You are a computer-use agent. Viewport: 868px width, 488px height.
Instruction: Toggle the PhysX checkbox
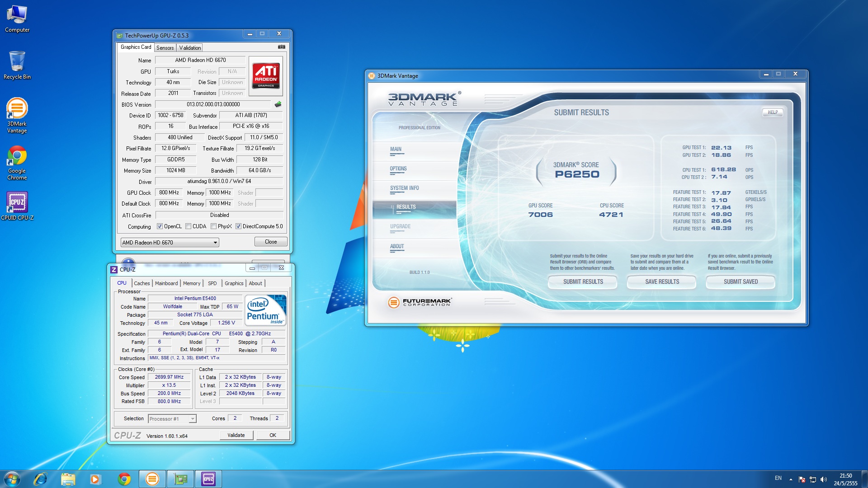click(213, 226)
